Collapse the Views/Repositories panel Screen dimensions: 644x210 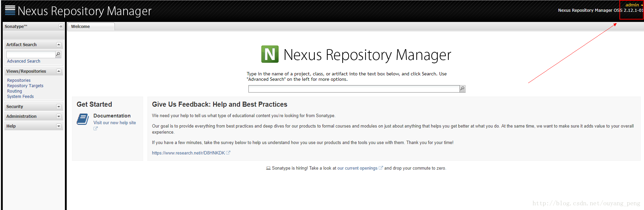click(59, 71)
